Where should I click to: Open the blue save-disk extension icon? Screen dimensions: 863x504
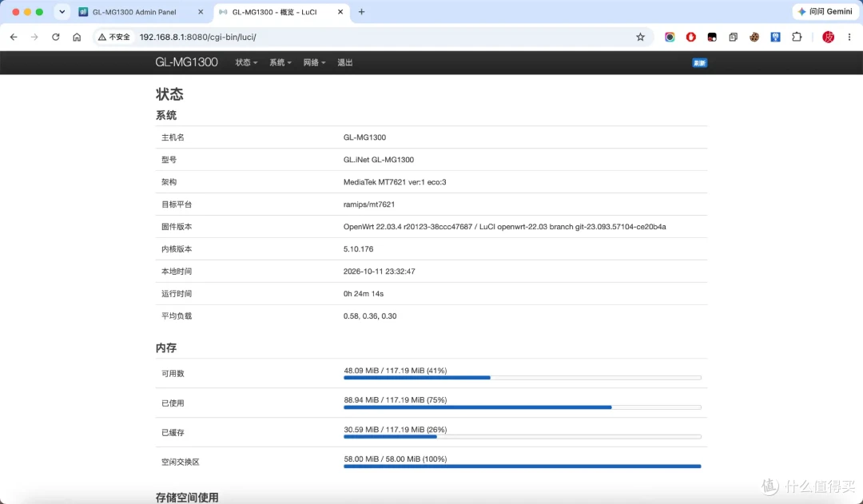775,37
